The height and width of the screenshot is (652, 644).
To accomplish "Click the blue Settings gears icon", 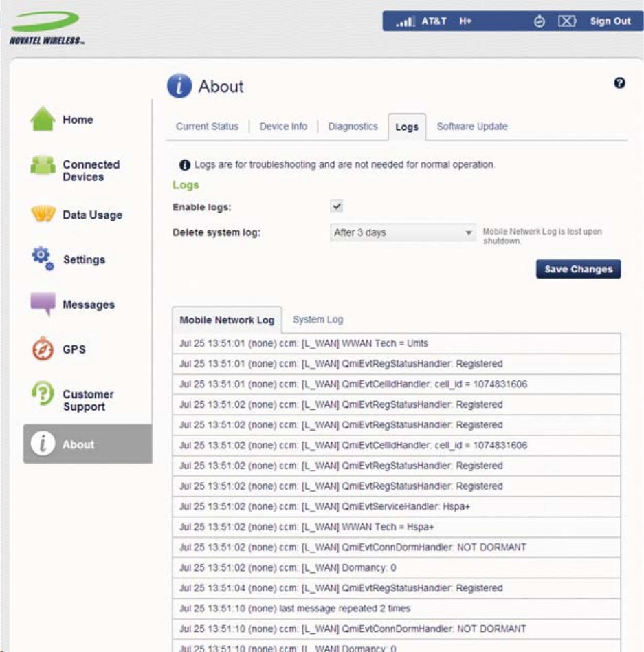I will click(43, 258).
